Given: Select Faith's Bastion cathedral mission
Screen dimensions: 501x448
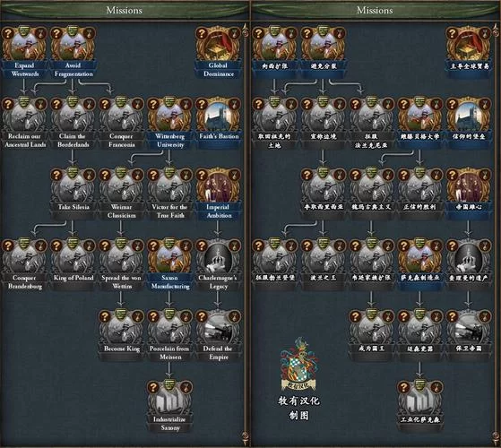Looking at the screenshot, I should click(x=218, y=116).
